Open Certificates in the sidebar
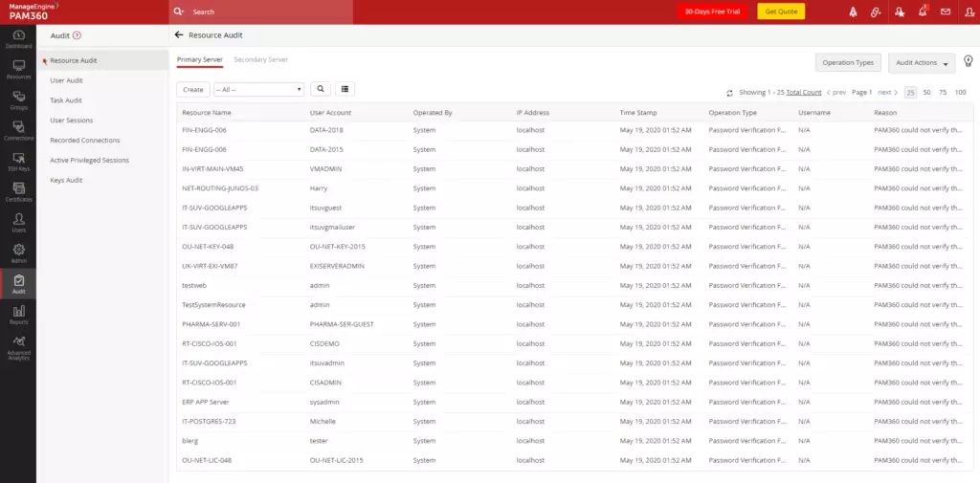 18,191
